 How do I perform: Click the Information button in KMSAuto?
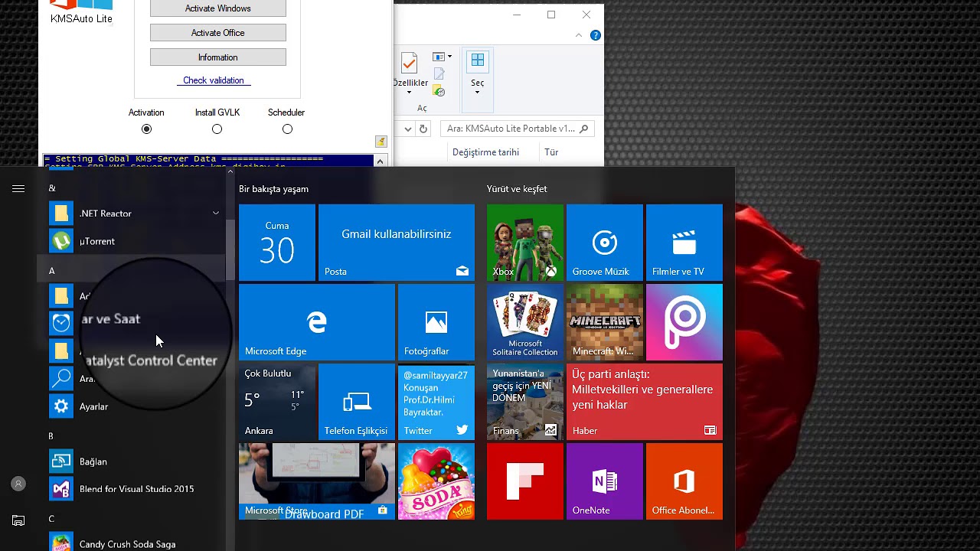click(218, 57)
